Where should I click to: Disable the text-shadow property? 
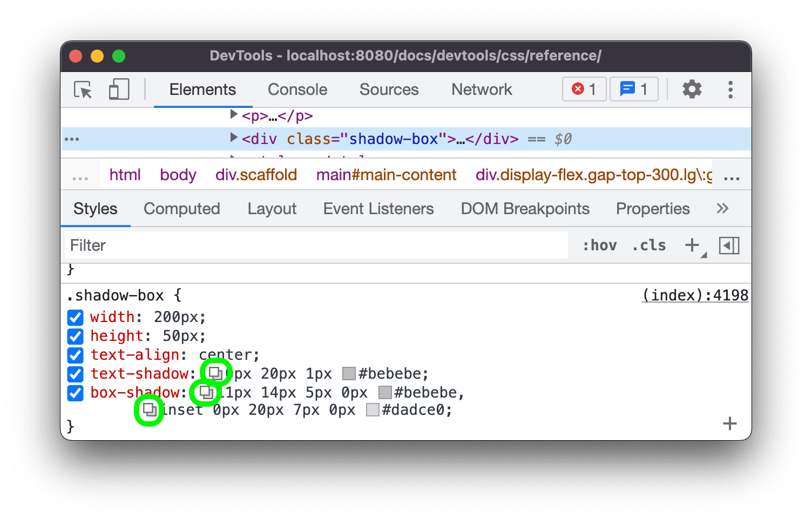pyautogui.click(x=75, y=374)
